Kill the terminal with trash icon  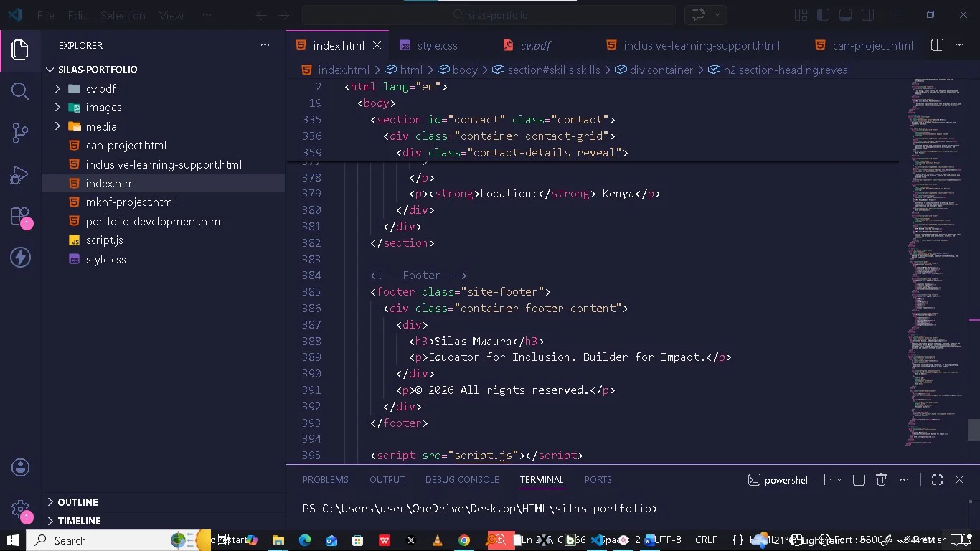(x=882, y=480)
